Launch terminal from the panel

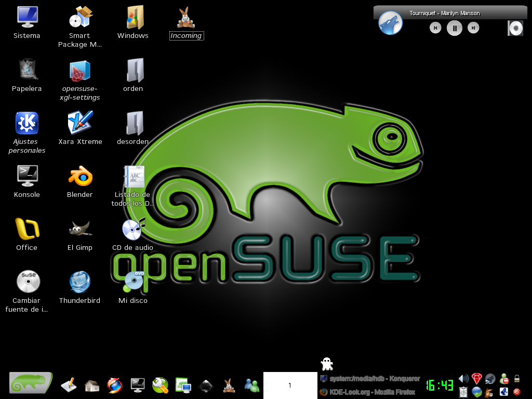click(x=137, y=385)
